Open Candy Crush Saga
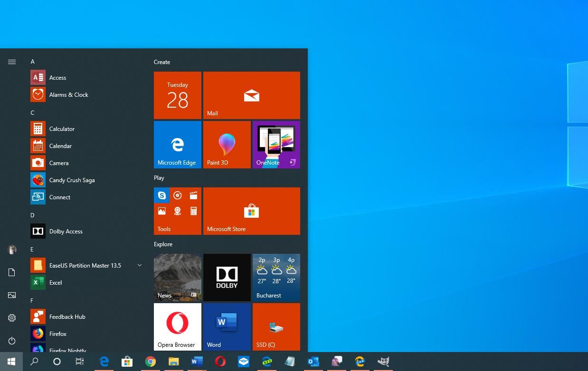This screenshot has width=588, height=371. (x=85, y=180)
